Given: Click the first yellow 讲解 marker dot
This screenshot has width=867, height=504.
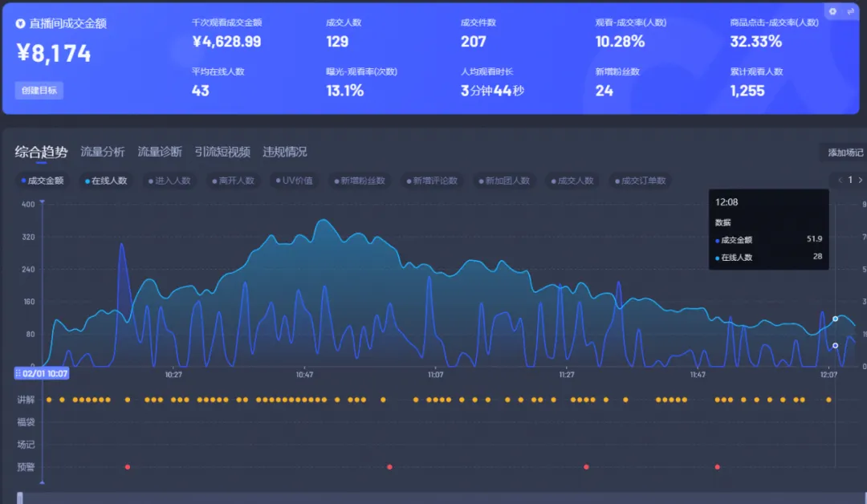Looking at the screenshot, I should point(49,399).
